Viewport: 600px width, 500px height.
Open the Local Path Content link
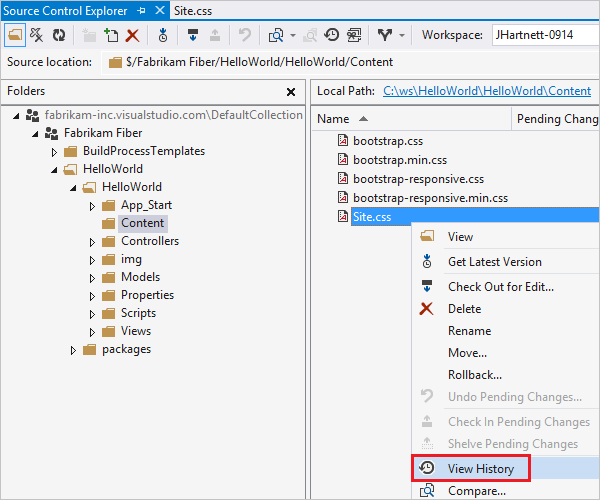click(487, 91)
